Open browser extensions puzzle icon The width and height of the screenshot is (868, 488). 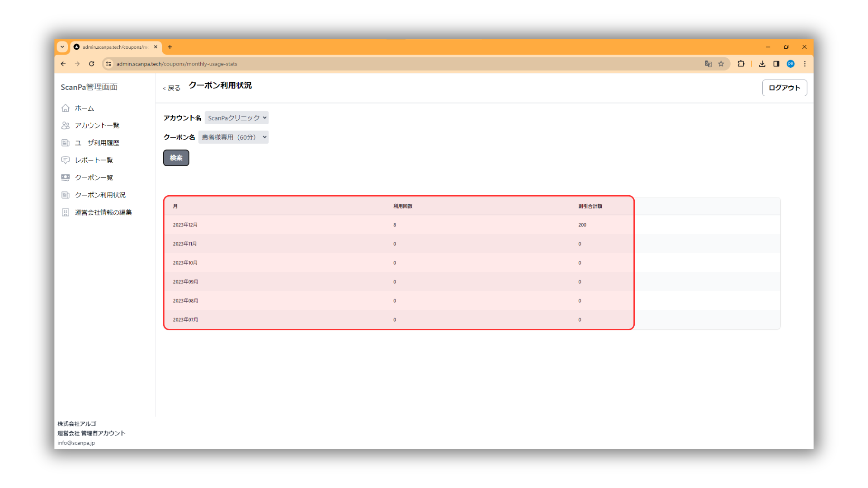coord(741,64)
